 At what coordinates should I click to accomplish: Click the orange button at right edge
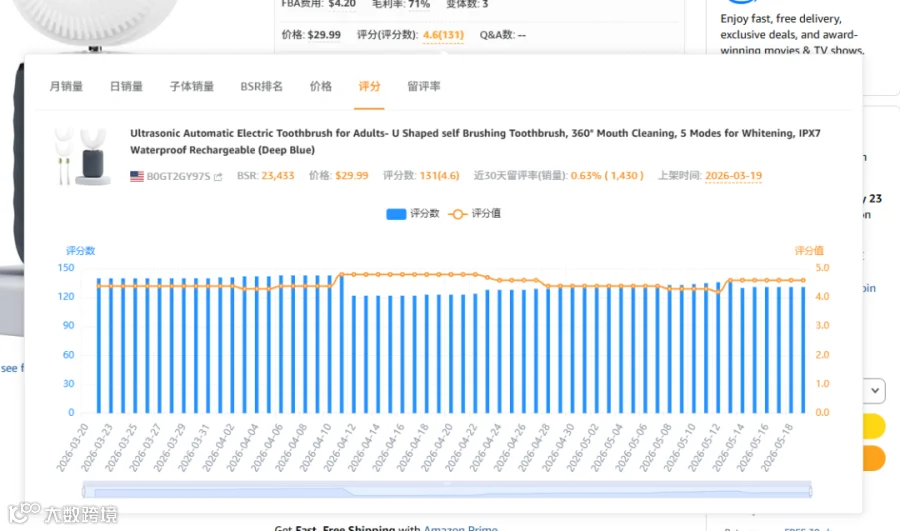pos(874,458)
